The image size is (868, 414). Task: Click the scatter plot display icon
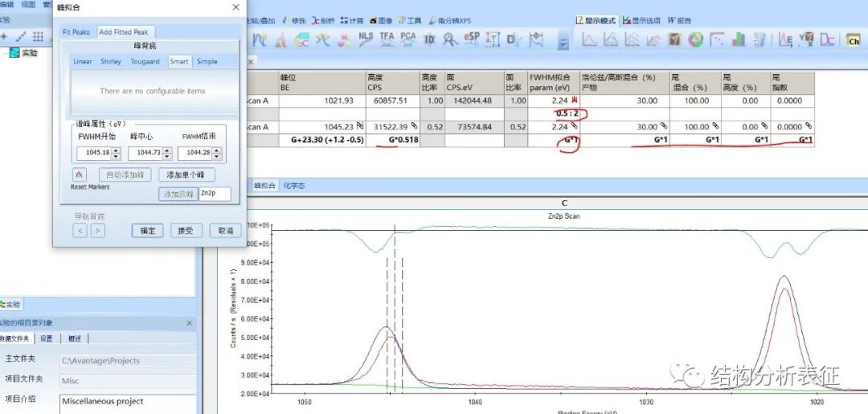[x=718, y=39]
